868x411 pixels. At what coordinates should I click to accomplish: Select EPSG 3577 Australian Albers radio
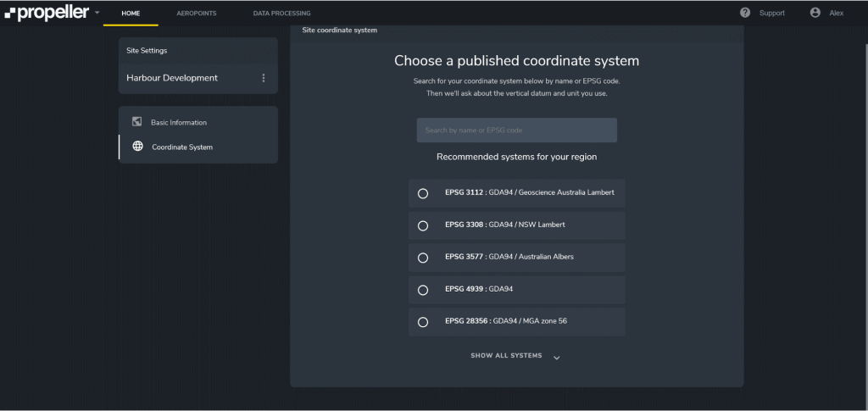pos(423,258)
